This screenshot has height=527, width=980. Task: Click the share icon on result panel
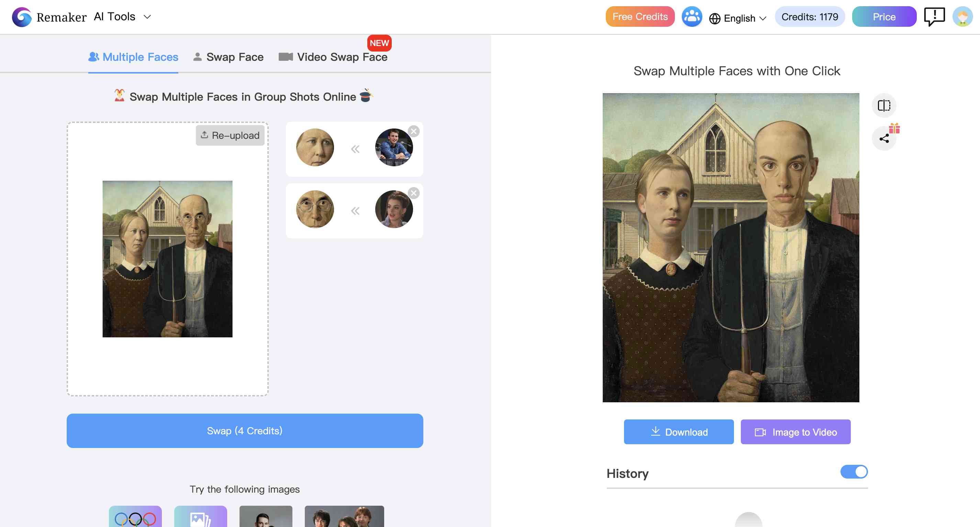pyautogui.click(x=884, y=138)
